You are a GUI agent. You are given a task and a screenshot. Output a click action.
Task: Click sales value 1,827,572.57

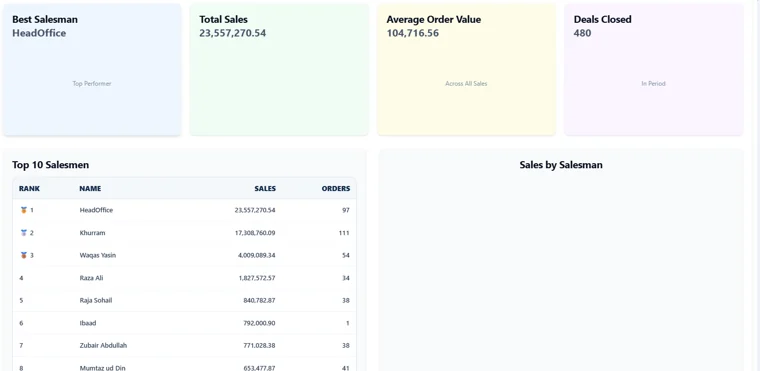tap(257, 278)
